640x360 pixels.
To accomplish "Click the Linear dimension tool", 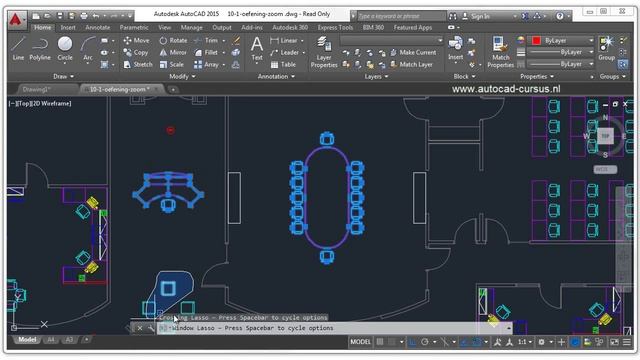I will point(284,40).
